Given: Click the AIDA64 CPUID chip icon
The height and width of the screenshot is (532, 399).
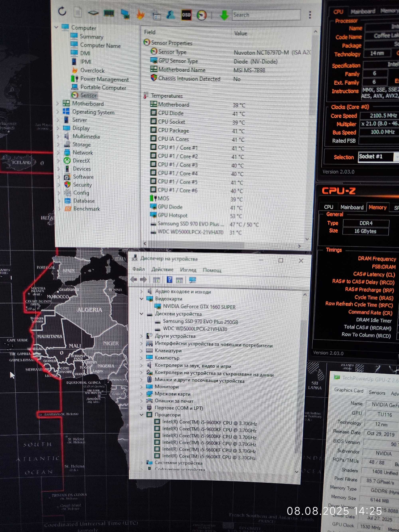Looking at the screenshot, I should tap(93, 13).
